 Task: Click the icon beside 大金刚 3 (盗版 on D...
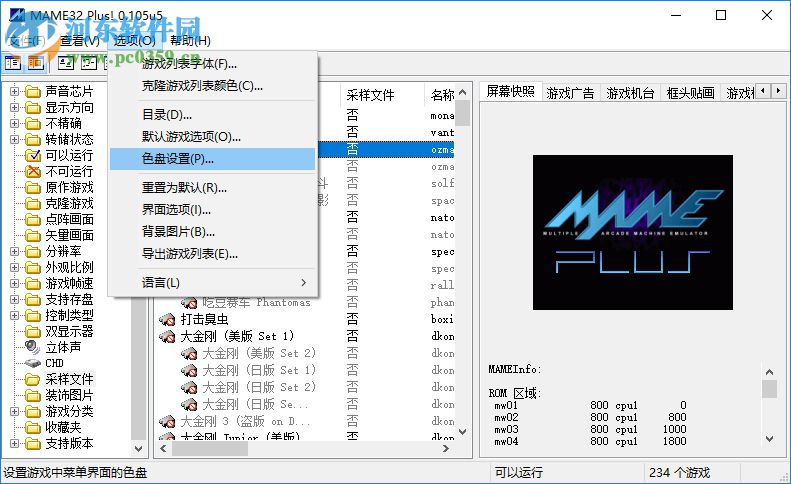[167, 422]
